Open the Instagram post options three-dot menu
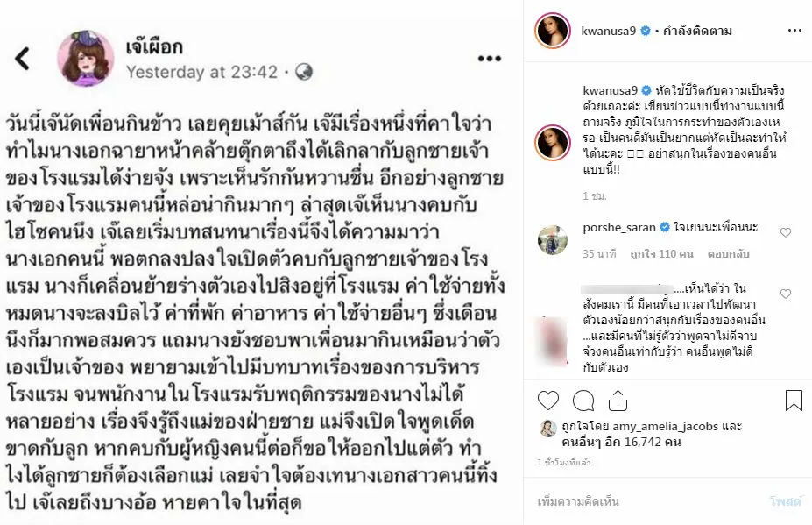The height and width of the screenshot is (525, 812). tap(794, 31)
